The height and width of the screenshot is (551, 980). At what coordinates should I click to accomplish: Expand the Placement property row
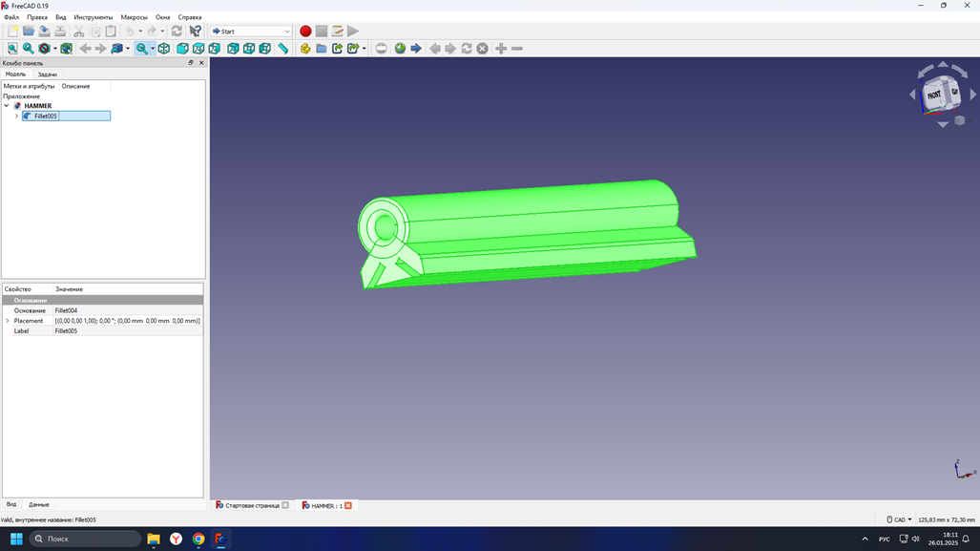pos(8,321)
